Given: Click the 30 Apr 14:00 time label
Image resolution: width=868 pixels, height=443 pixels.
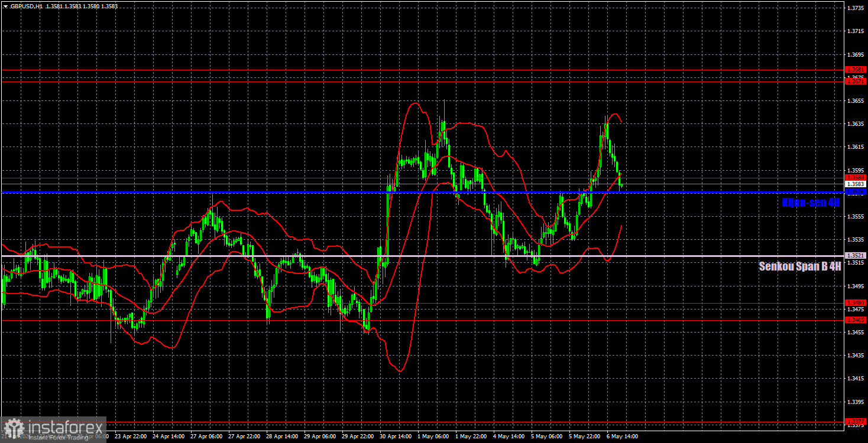Looking at the screenshot, I should click(x=396, y=437).
